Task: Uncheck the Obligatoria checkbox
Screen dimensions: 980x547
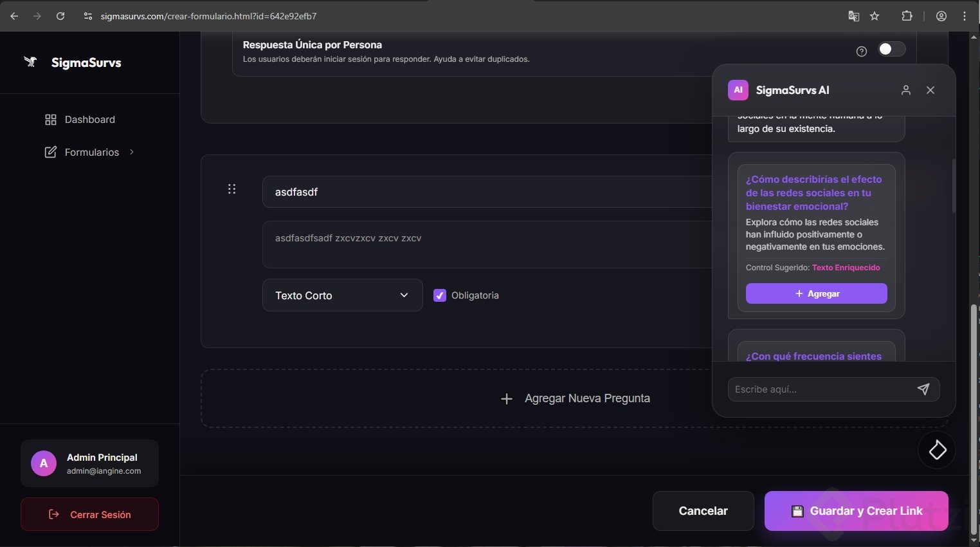Action: [x=440, y=295]
